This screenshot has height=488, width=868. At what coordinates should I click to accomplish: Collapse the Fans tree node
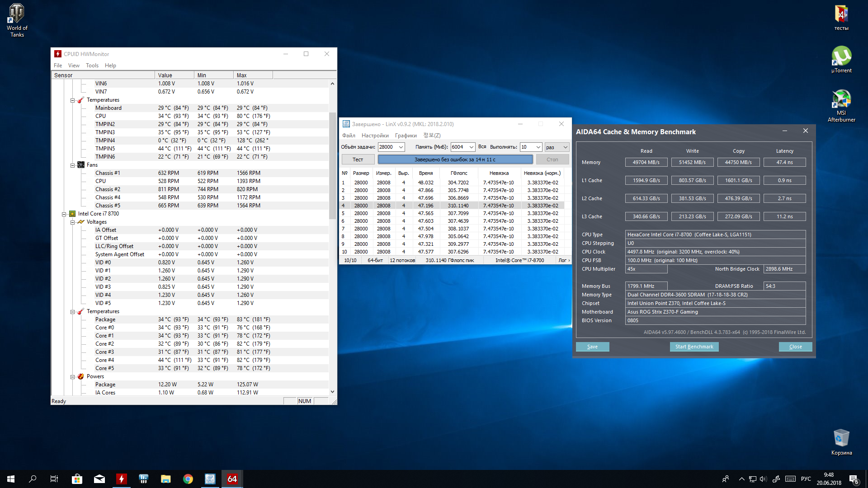click(72, 165)
